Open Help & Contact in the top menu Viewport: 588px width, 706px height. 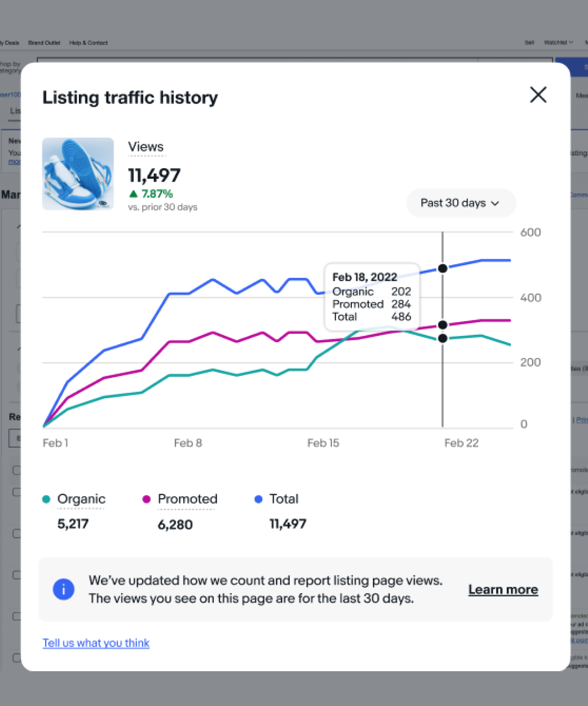tap(89, 43)
